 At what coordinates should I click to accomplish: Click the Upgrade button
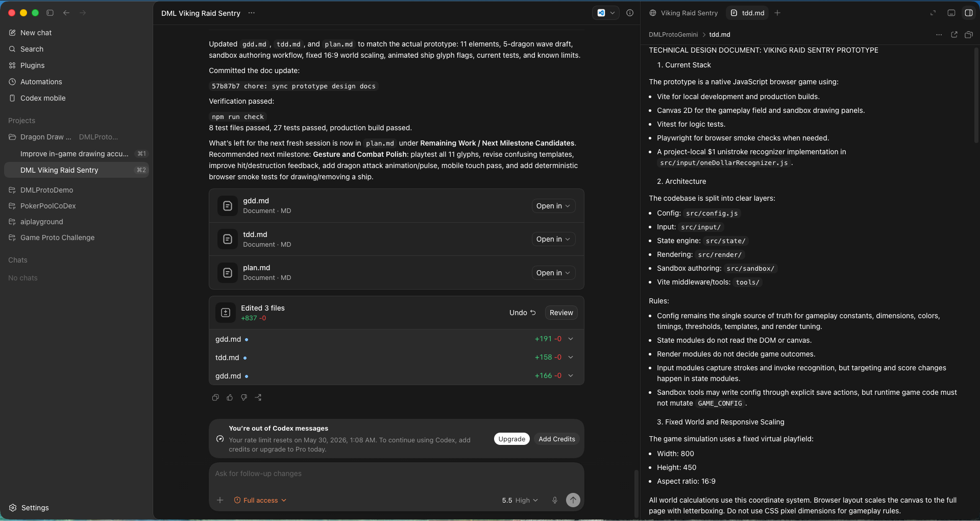(511, 439)
